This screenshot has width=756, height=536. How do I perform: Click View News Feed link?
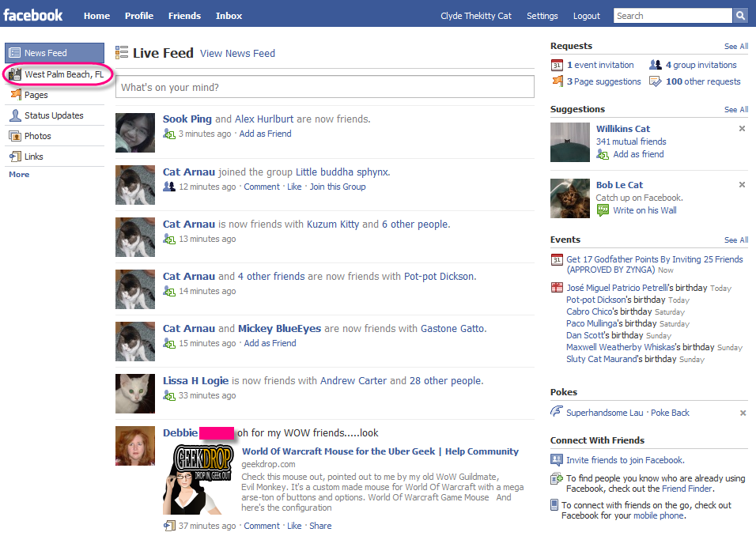pyautogui.click(x=238, y=54)
